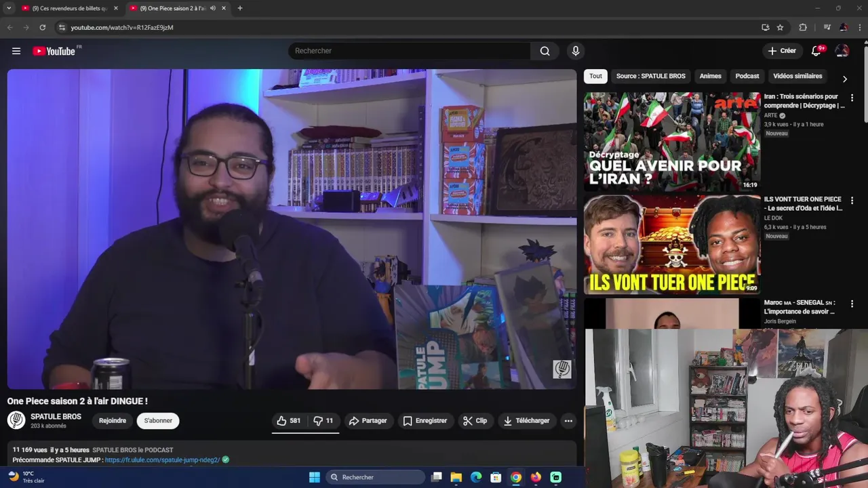Show next filter chips with arrow
This screenshot has width=868, height=488.
coord(844,79)
